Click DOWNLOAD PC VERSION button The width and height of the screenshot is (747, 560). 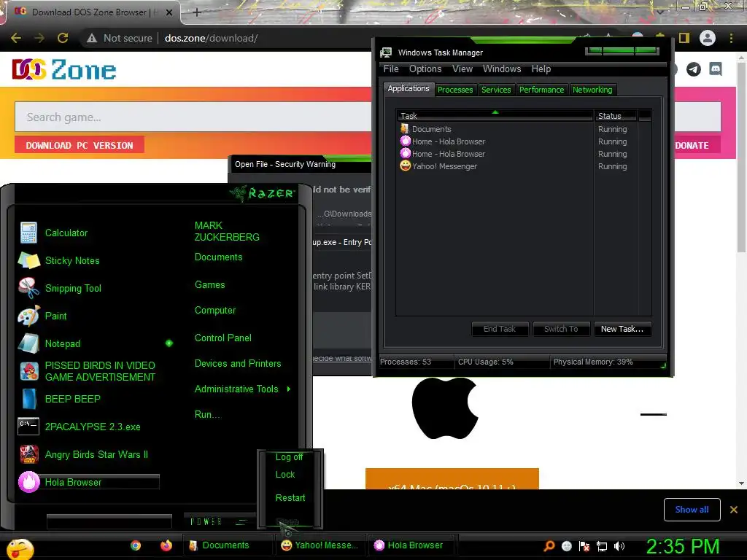(x=80, y=145)
